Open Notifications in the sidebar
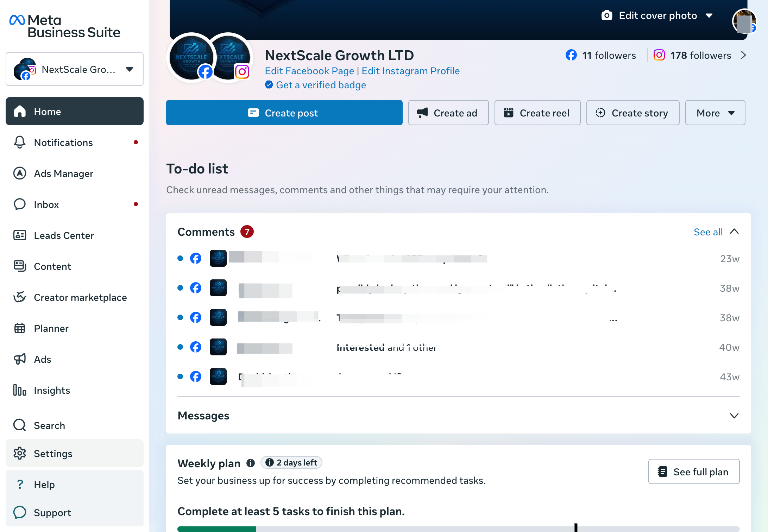Screen dimensions: 768x532 coord(74,142)
